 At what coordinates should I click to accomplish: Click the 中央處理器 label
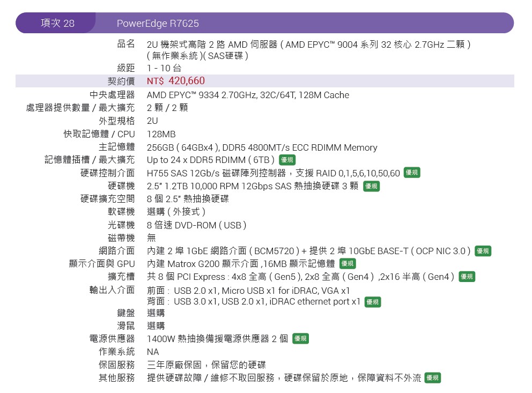(112, 94)
